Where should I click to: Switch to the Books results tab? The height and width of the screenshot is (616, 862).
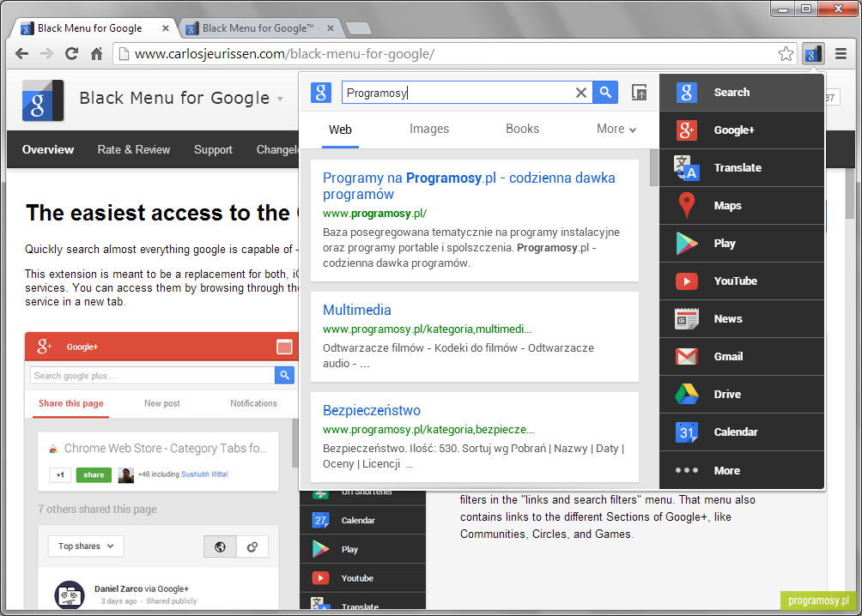click(x=522, y=130)
